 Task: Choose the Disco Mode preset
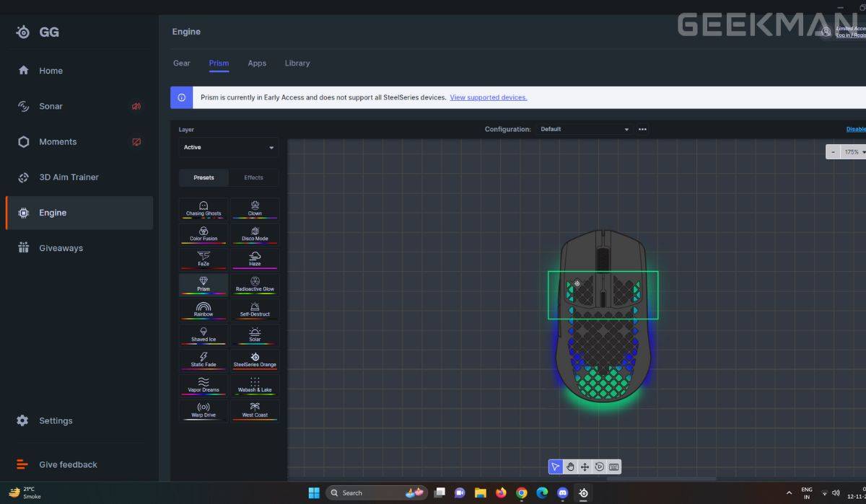pos(255,234)
